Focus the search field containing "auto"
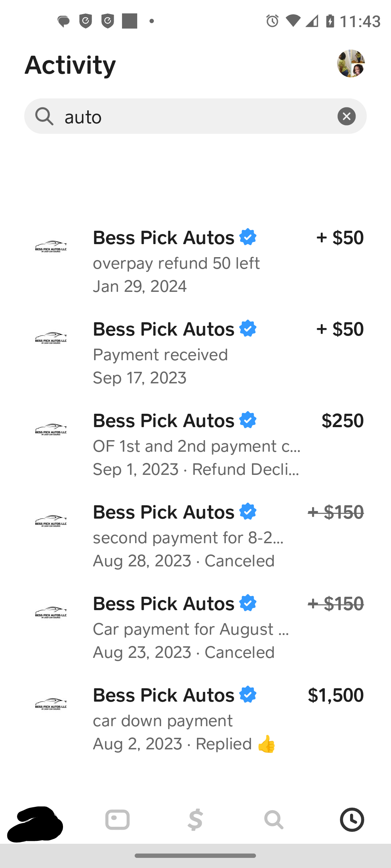This screenshot has width=391, height=868. (x=195, y=116)
